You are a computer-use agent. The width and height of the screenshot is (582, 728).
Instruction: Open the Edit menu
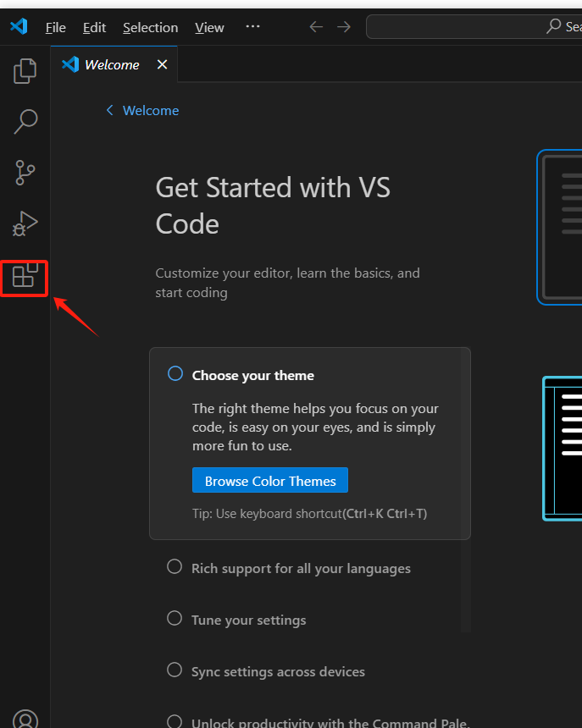click(94, 28)
